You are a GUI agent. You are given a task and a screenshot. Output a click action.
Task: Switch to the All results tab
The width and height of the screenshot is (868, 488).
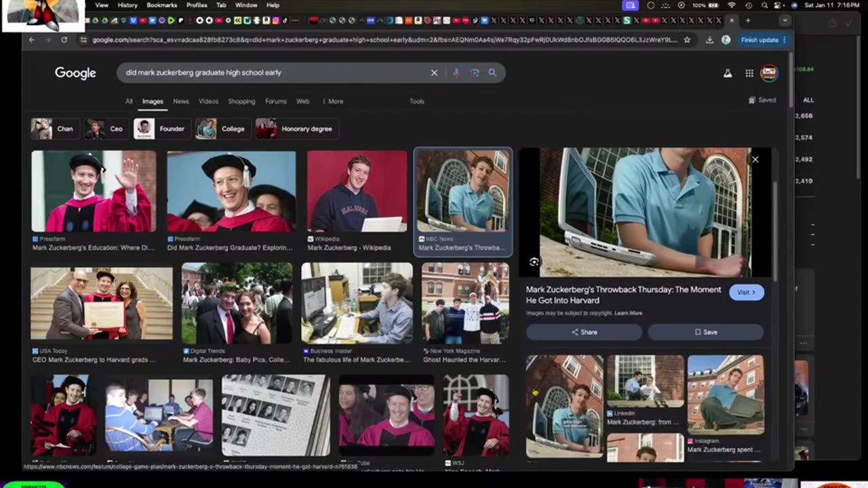tap(129, 101)
